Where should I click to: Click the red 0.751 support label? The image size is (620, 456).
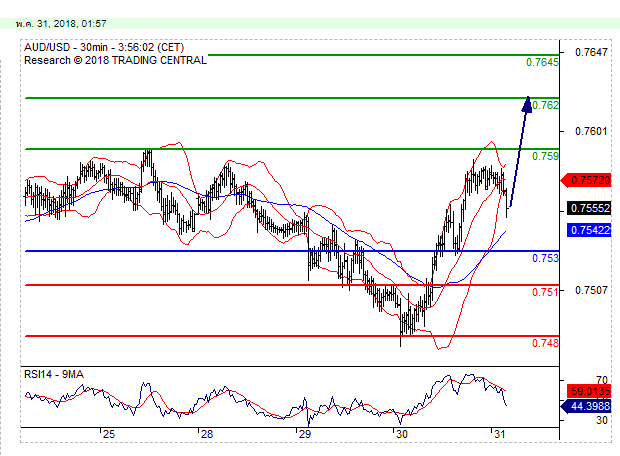545,292
